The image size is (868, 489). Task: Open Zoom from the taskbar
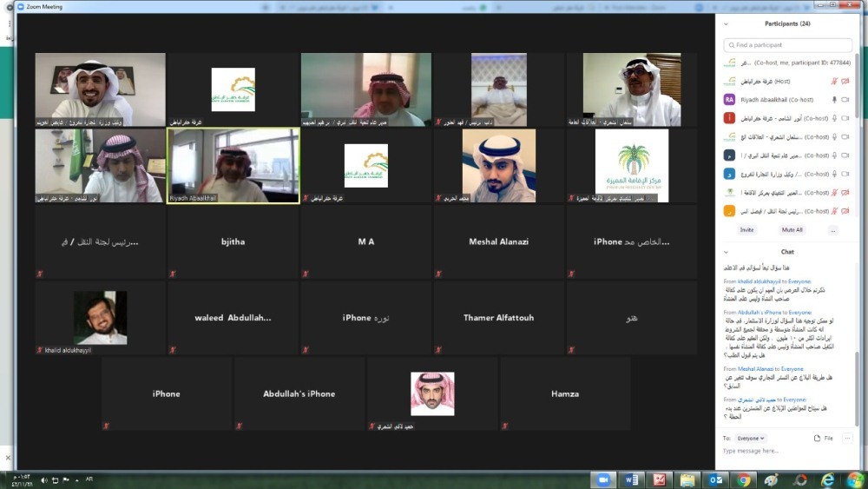tap(601, 479)
